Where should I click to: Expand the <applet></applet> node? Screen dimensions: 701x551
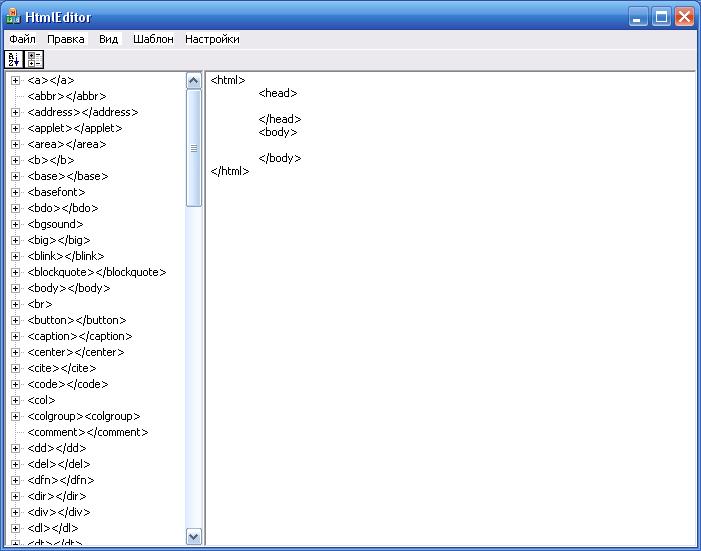[16, 128]
